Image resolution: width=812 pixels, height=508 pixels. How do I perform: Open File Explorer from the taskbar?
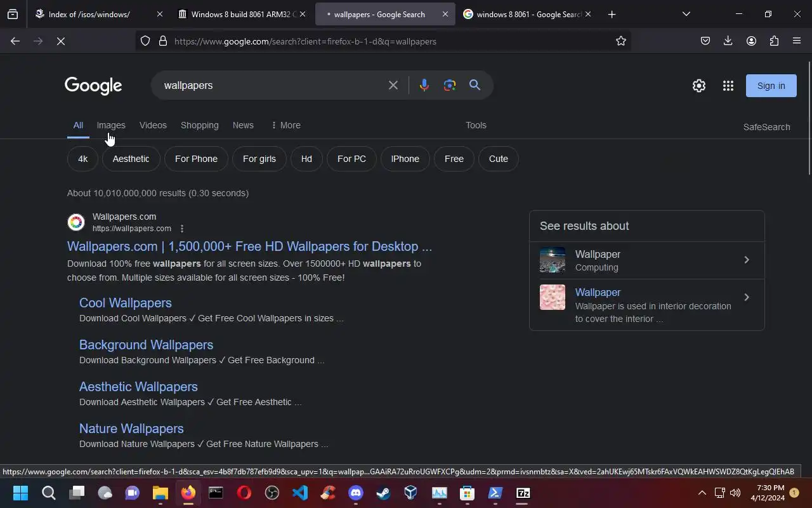160,493
